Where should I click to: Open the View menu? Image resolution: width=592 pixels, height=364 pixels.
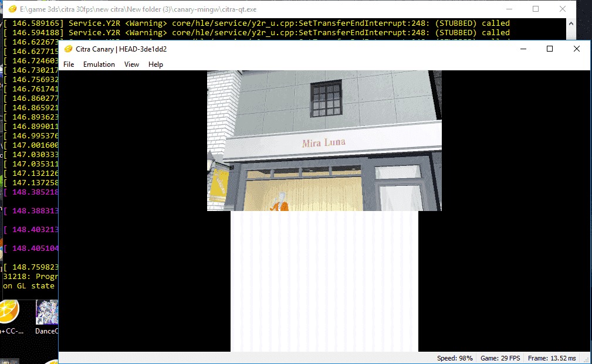pyautogui.click(x=131, y=64)
